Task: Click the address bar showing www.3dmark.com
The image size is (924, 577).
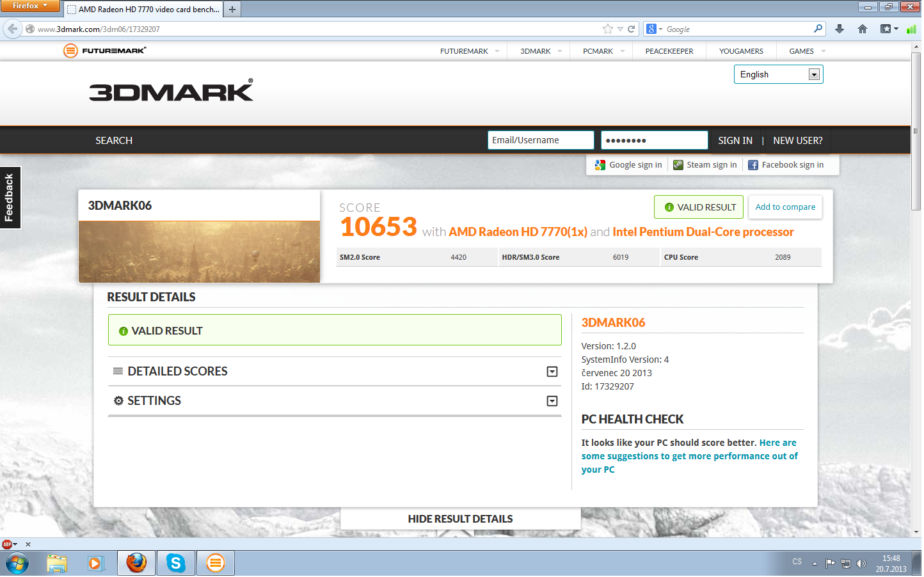Action: point(314,29)
